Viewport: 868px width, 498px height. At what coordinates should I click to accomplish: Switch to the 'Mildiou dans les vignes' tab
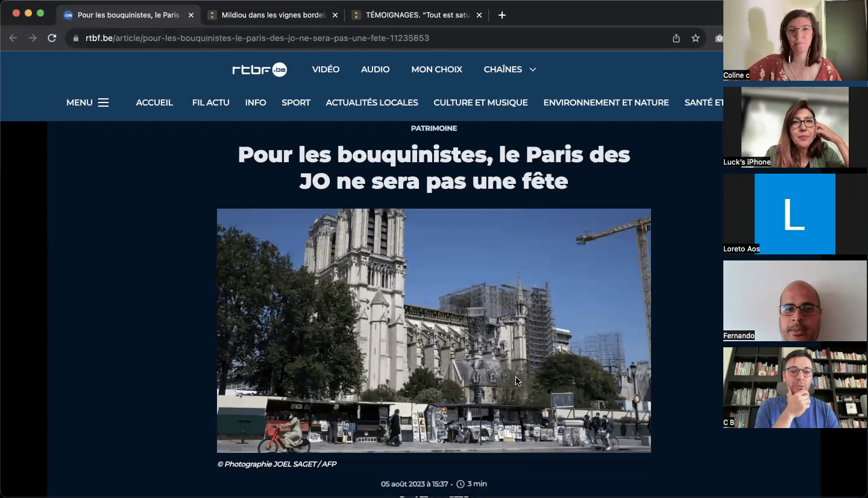(x=274, y=15)
